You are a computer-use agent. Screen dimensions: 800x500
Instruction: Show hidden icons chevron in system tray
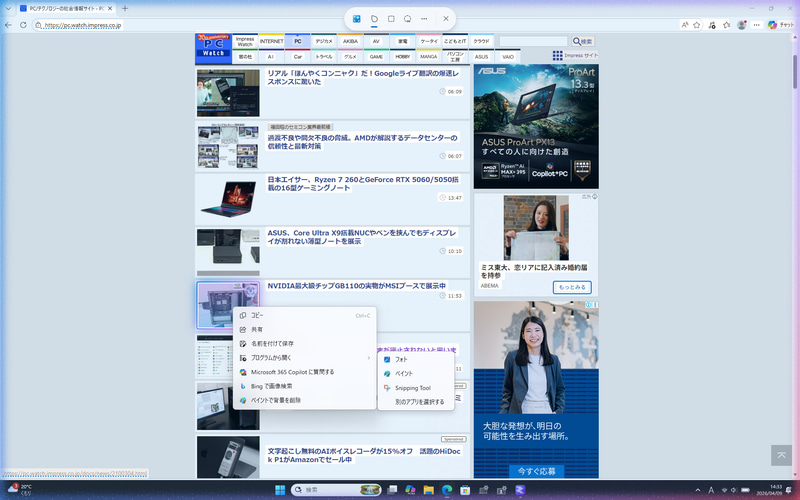click(x=698, y=490)
